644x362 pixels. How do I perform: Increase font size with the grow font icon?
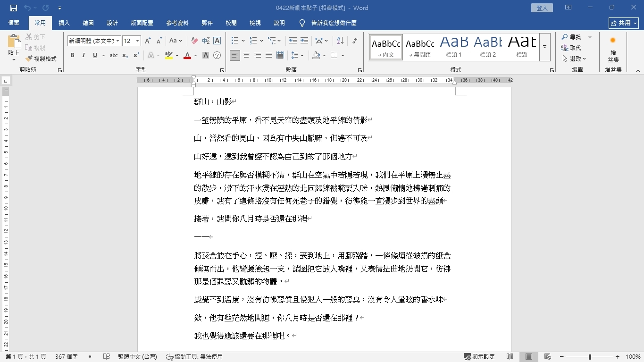[x=148, y=41]
